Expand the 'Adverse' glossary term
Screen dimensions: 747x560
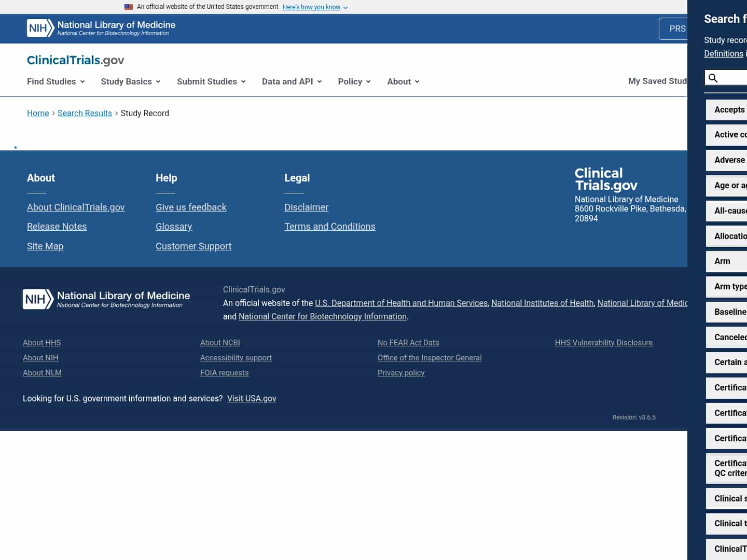[x=727, y=160]
